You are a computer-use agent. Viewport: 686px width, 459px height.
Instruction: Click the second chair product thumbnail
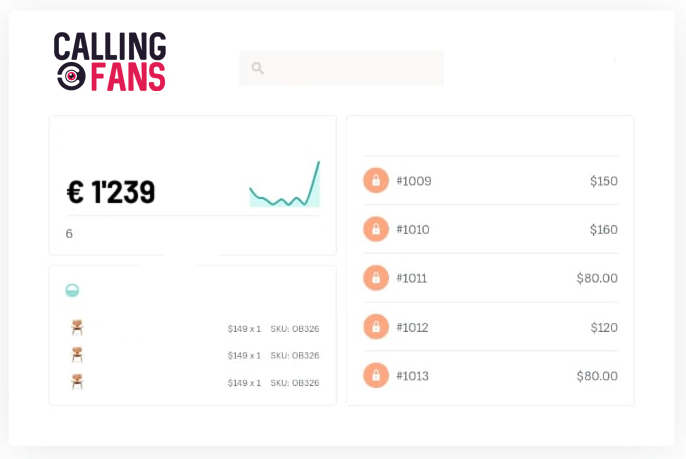click(x=77, y=354)
